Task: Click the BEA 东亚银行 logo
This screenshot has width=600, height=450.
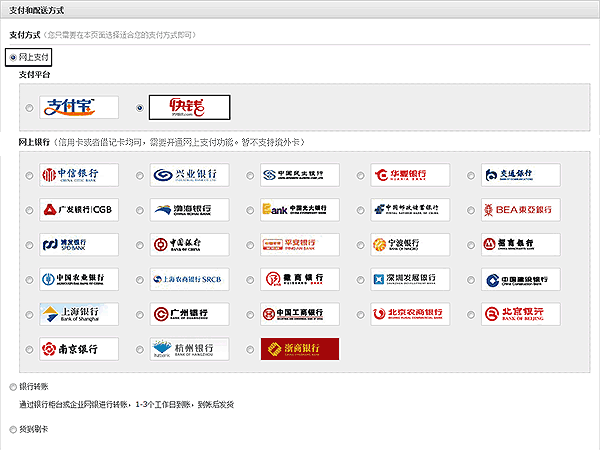Action: coord(521,210)
